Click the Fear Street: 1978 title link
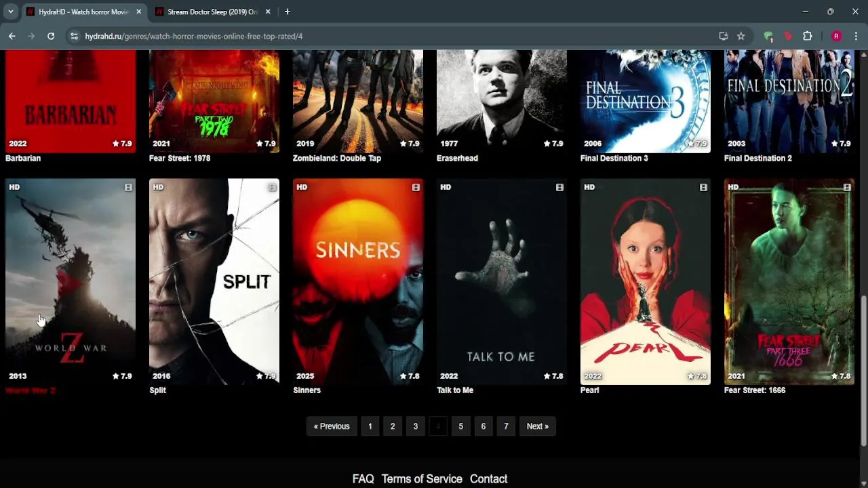The width and height of the screenshot is (868, 488). [180, 158]
